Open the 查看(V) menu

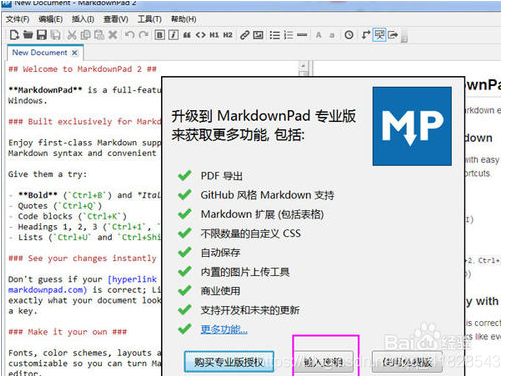(x=116, y=19)
